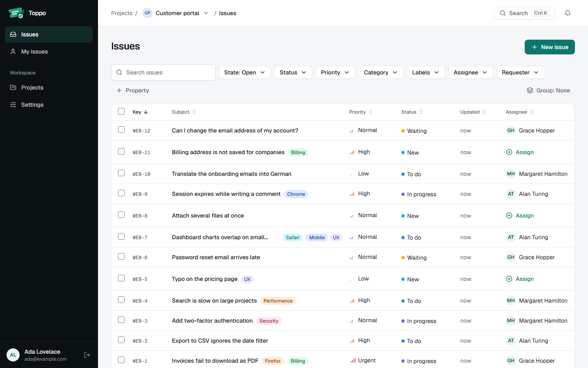Open the Labels filter dropdown
The width and height of the screenshot is (588, 368).
(426, 72)
